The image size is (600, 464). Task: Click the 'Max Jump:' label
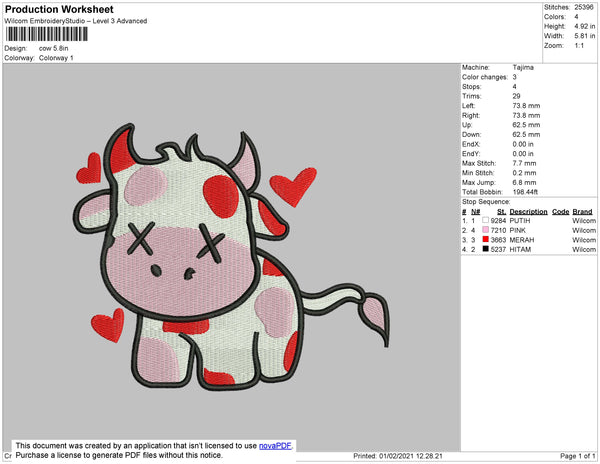coord(479,182)
